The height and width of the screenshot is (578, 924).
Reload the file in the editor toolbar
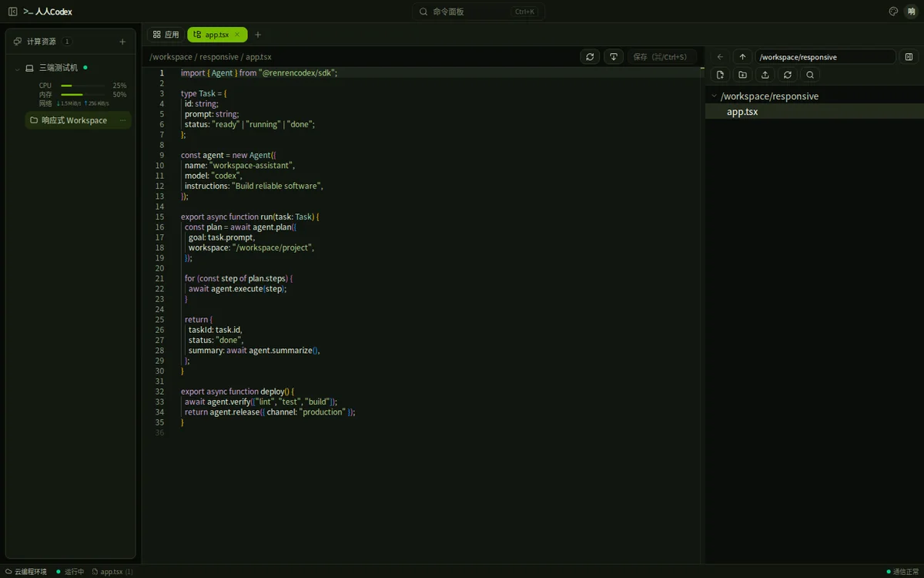590,56
